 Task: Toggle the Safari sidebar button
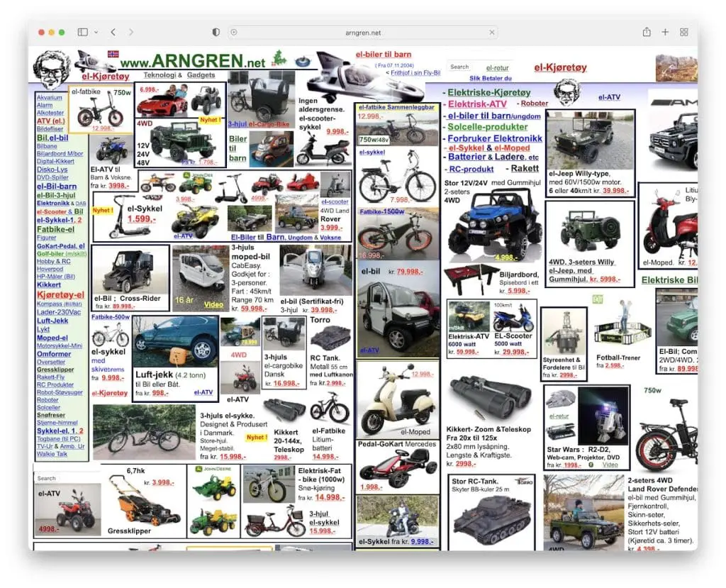click(83, 32)
